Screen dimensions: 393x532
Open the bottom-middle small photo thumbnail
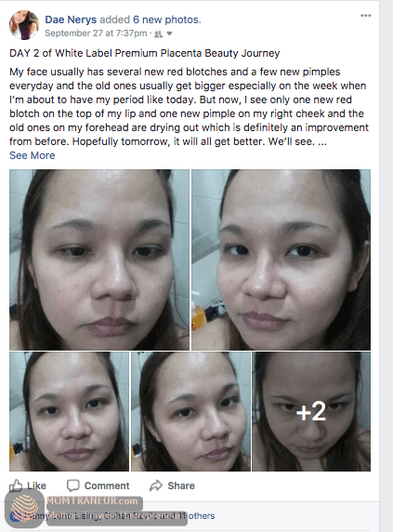tap(190, 411)
